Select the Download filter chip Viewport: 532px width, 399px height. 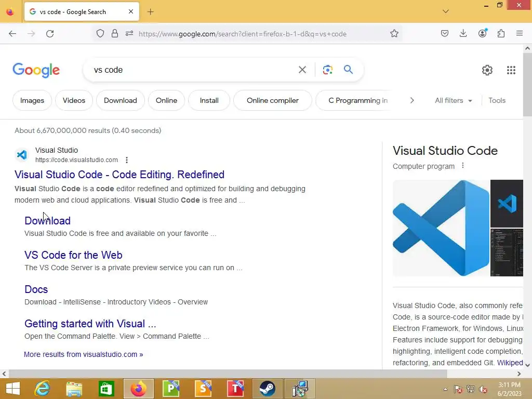121,100
